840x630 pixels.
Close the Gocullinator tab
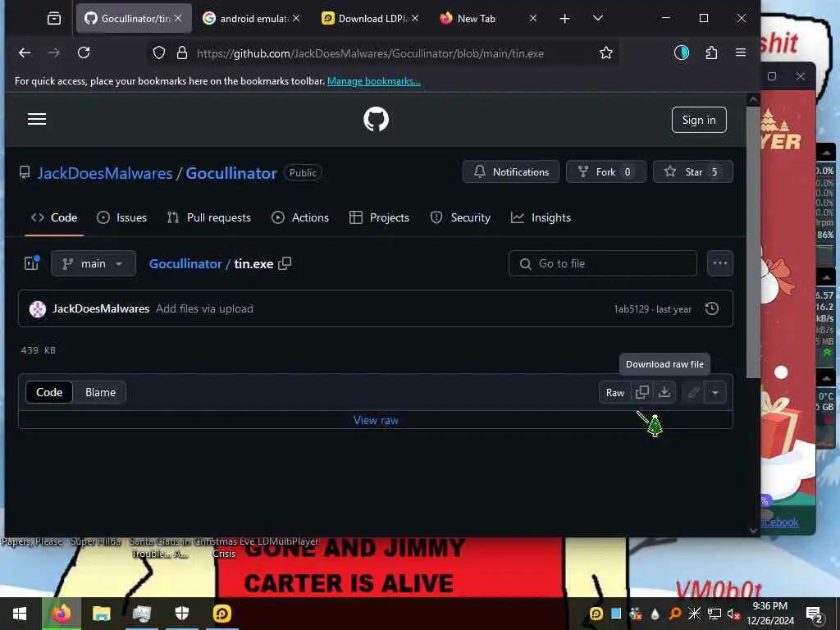point(178,18)
